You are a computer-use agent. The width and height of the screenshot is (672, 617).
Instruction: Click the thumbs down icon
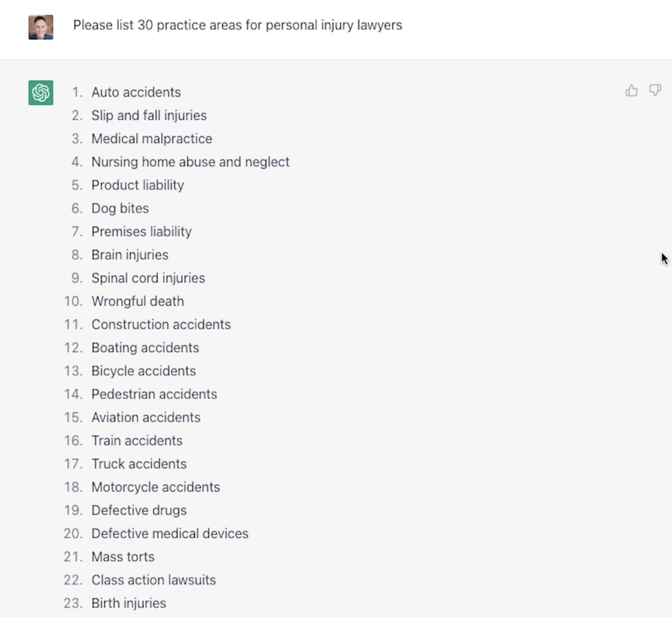point(655,91)
